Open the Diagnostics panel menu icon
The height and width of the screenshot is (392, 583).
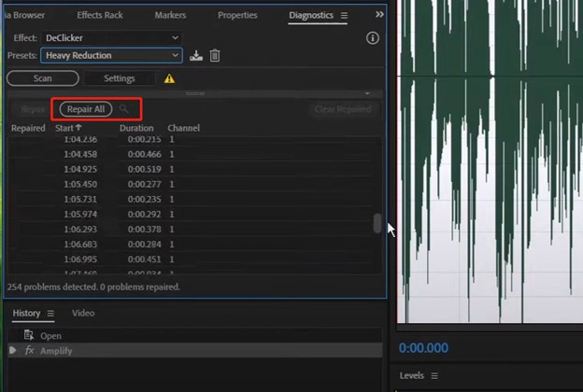(x=344, y=16)
